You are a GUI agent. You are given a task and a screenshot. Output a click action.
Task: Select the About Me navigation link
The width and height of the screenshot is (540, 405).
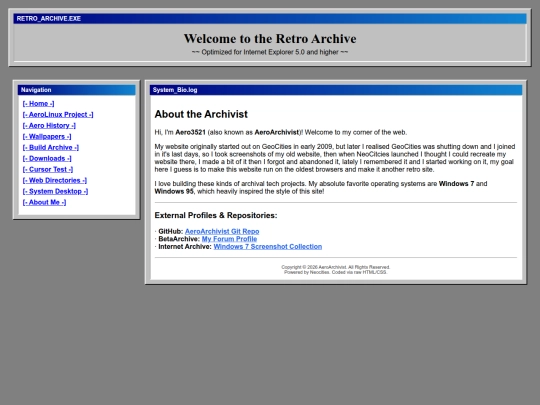coord(44,203)
